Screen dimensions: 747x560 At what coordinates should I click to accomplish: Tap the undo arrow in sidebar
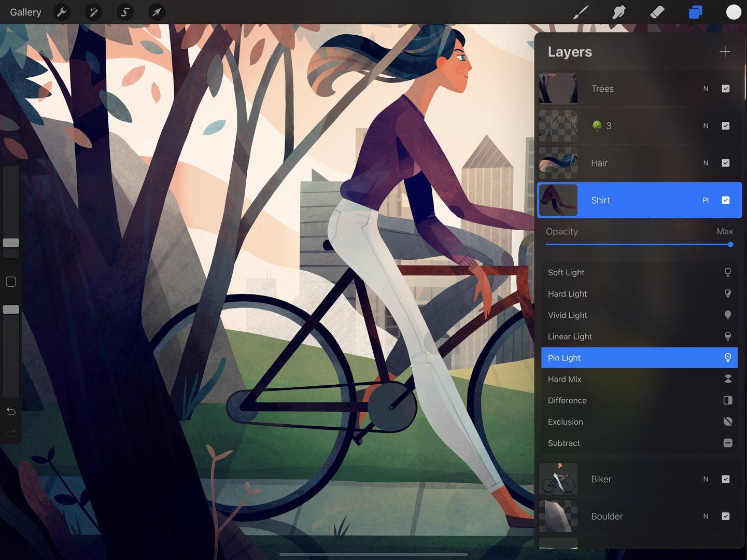[11, 412]
